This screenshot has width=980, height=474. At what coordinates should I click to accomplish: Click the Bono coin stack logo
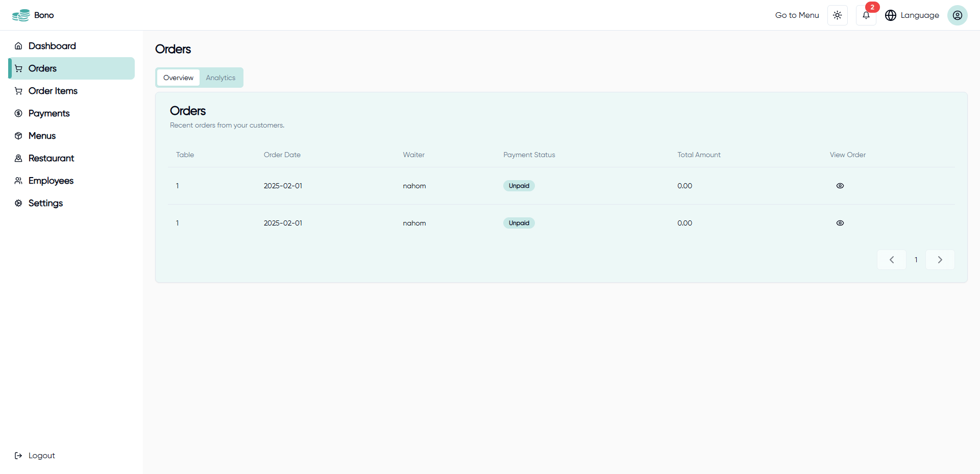click(21, 15)
